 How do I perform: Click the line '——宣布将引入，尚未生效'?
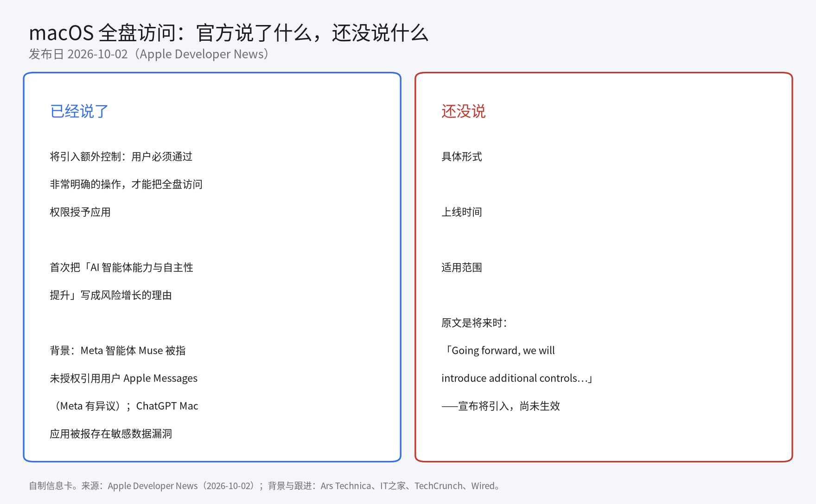(501, 406)
